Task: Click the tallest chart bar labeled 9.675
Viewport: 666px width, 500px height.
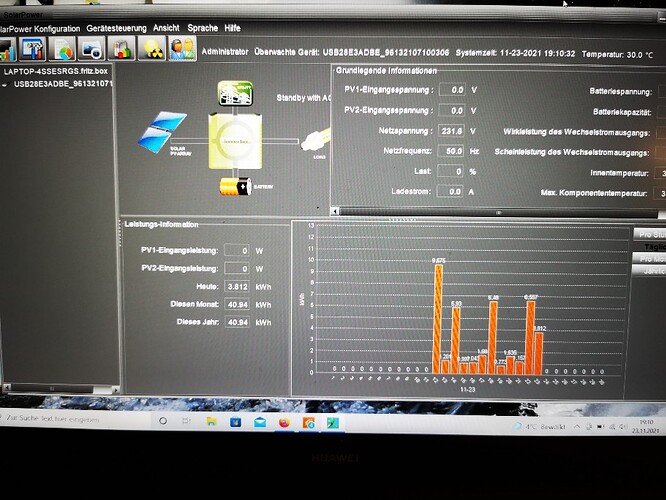Action: point(437,319)
